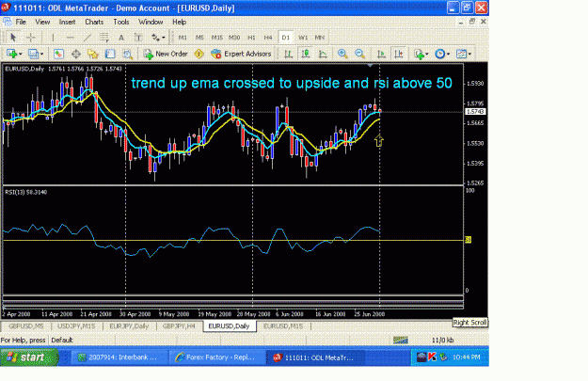Switch to GBPJPY,H4 chart tab

point(179,325)
